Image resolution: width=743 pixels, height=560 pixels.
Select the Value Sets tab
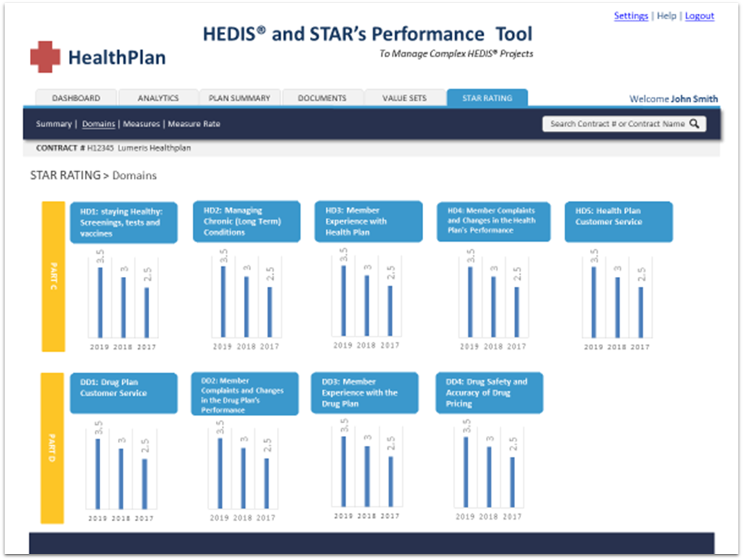point(404,98)
